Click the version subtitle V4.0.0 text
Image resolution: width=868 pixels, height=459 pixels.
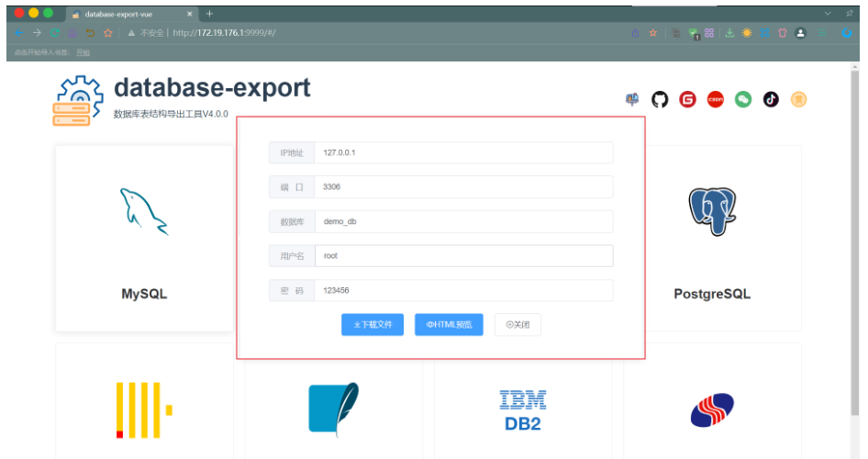[171, 114]
